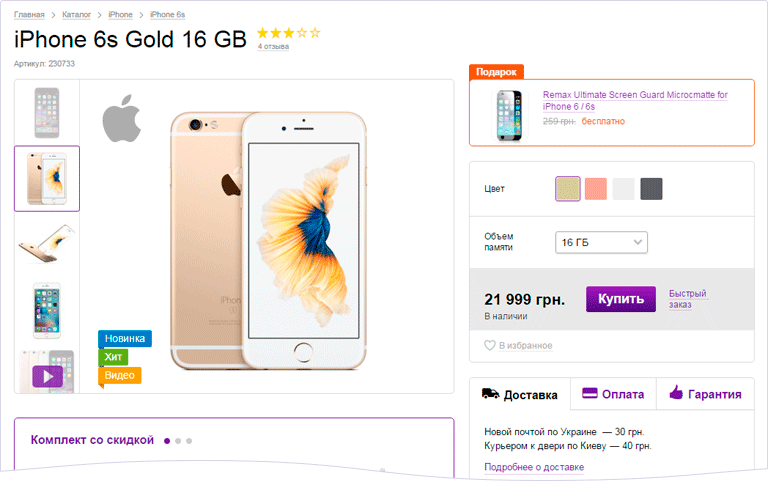768x481 pixels.
Task: Click the star rating icons
Action: coord(289,33)
